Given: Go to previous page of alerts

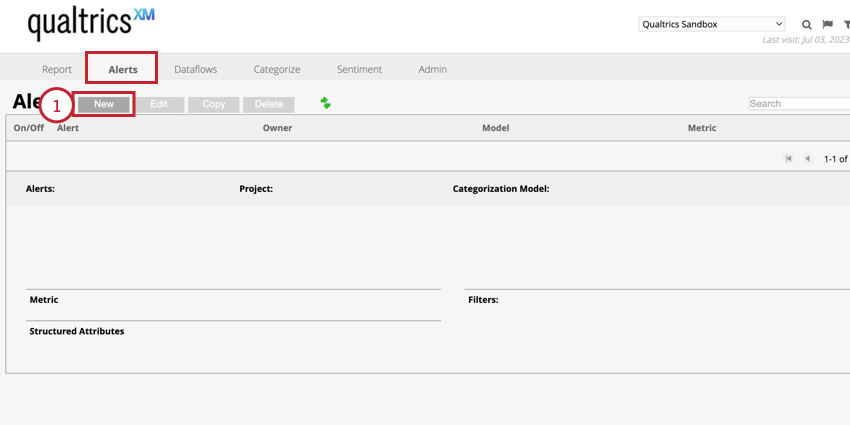Looking at the screenshot, I should (x=807, y=158).
